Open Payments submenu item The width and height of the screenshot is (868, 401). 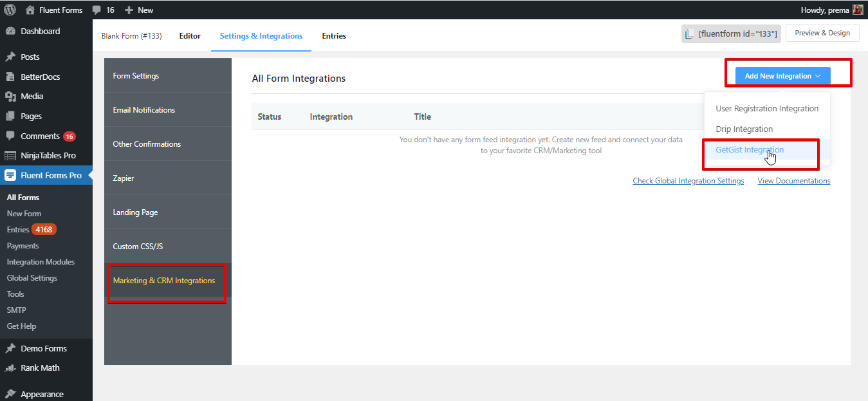click(23, 246)
